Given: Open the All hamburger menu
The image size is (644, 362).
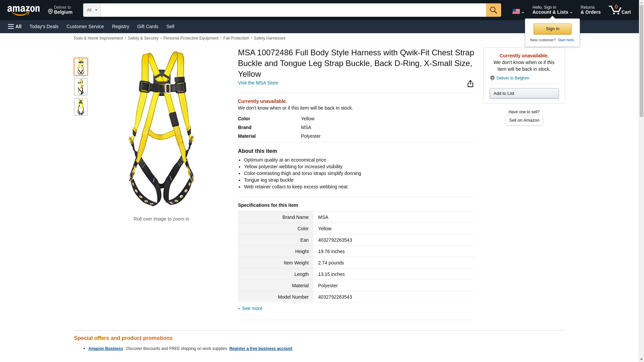Looking at the screenshot, I should tap(15, 26).
